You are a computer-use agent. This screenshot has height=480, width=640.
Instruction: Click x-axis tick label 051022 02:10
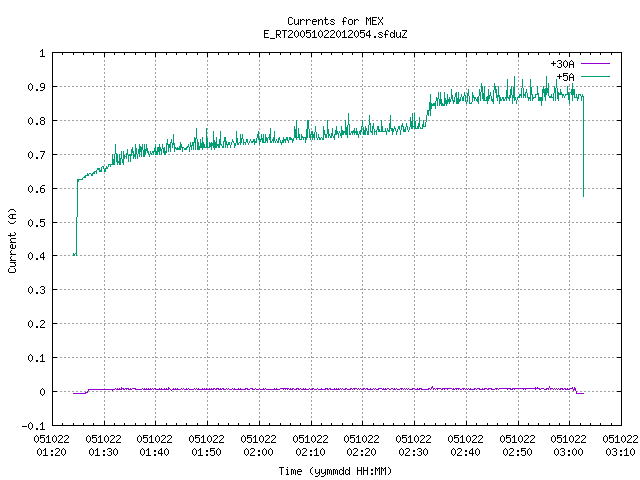311,445
